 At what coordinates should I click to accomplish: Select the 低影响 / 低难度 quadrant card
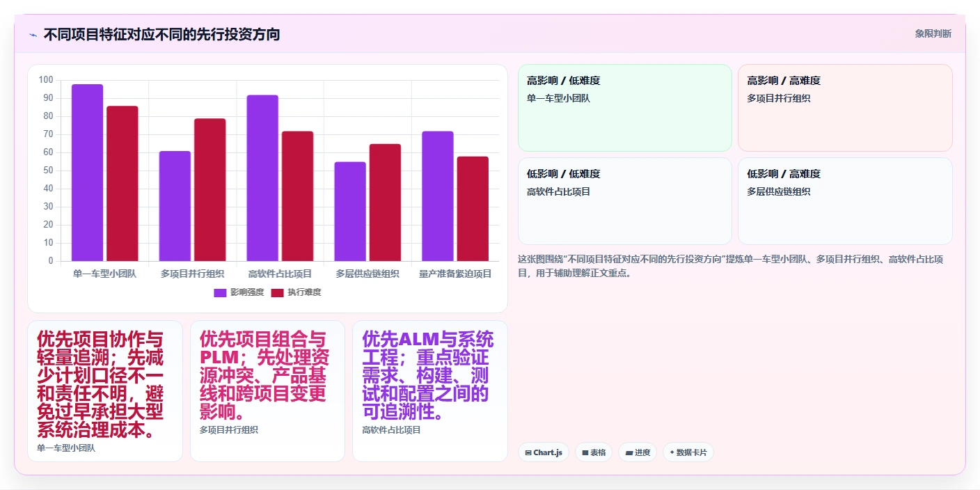625,201
